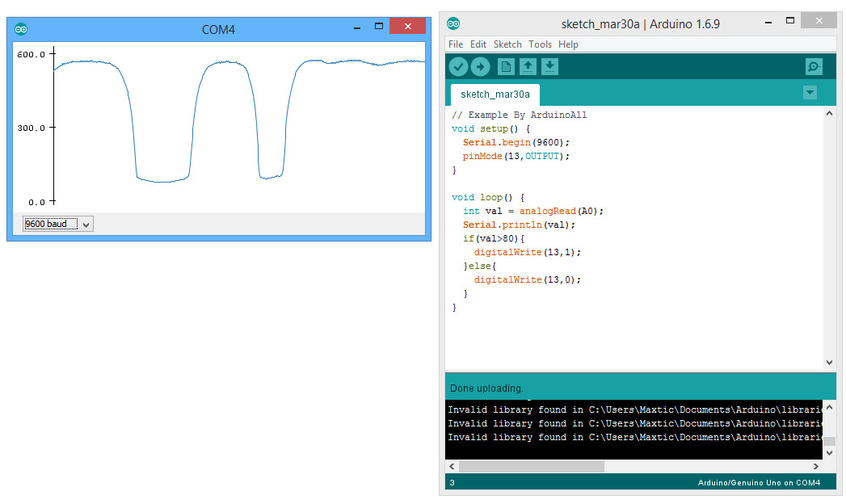Click the 600.0 axis label in plotter
This screenshot has width=846, height=504.
click(x=32, y=54)
